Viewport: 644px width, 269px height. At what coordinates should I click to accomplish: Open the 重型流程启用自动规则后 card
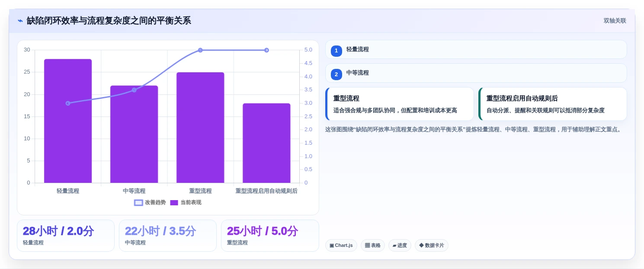pos(552,104)
